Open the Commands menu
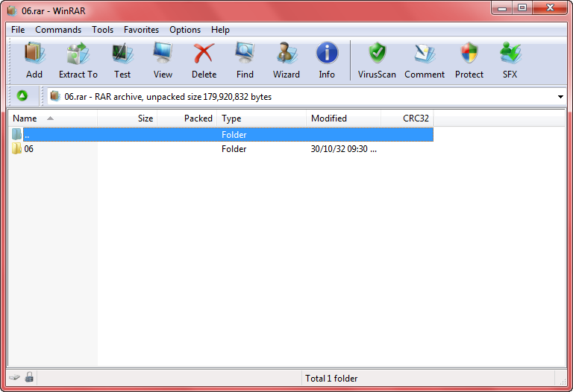 [58, 30]
